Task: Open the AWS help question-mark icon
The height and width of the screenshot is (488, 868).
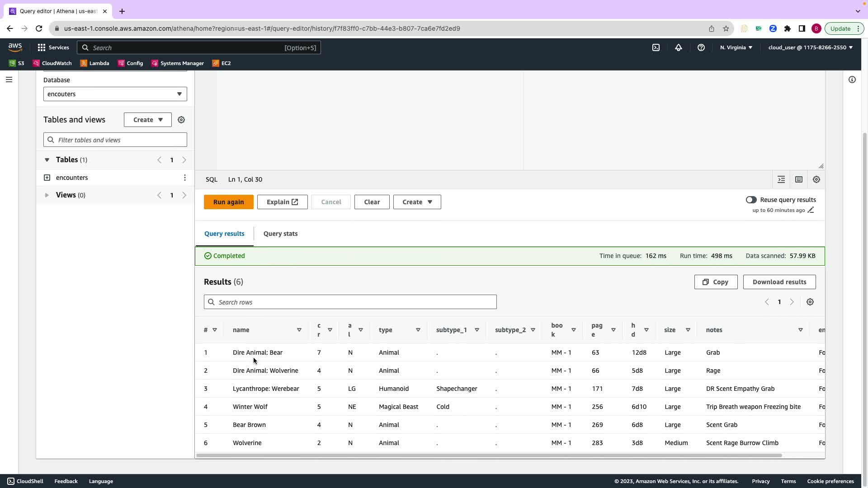Action: [701, 47]
